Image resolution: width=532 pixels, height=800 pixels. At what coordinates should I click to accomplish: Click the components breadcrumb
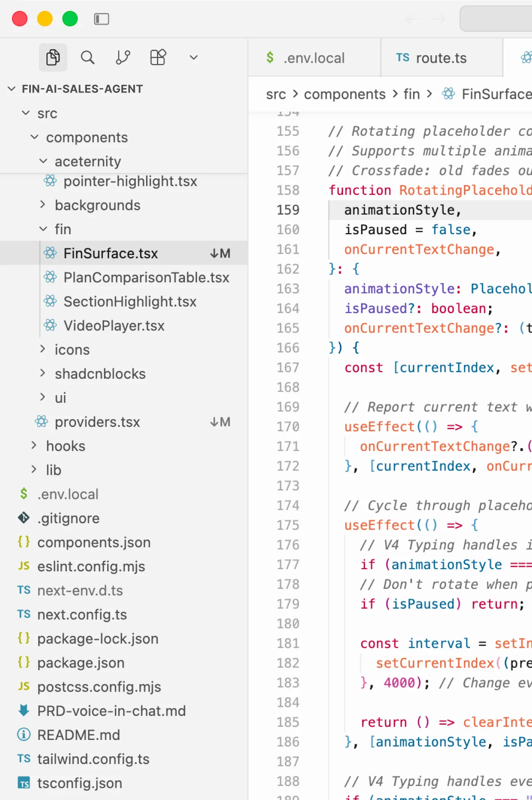tap(345, 94)
